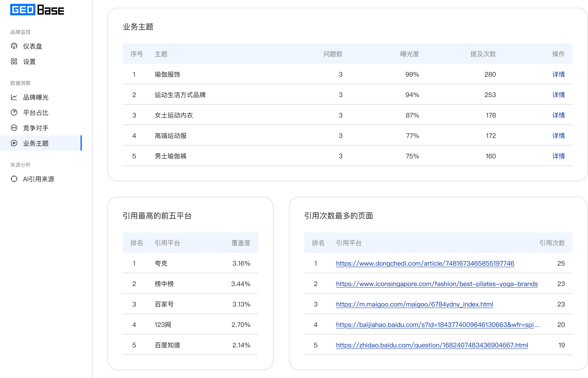This screenshot has width=588, height=378.
Task: Click the 引用次数最多的页面 heading
Action: tap(338, 216)
